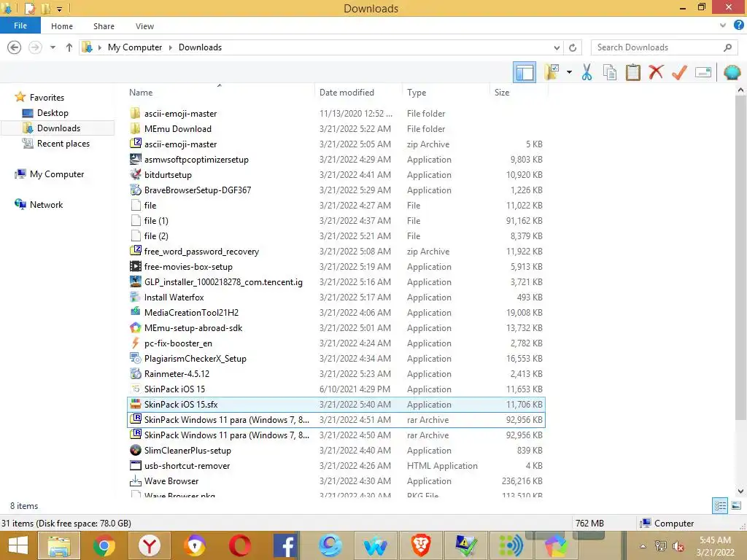Sort by the Date modified column header
This screenshot has height=560, width=747.
[x=347, y=93]
